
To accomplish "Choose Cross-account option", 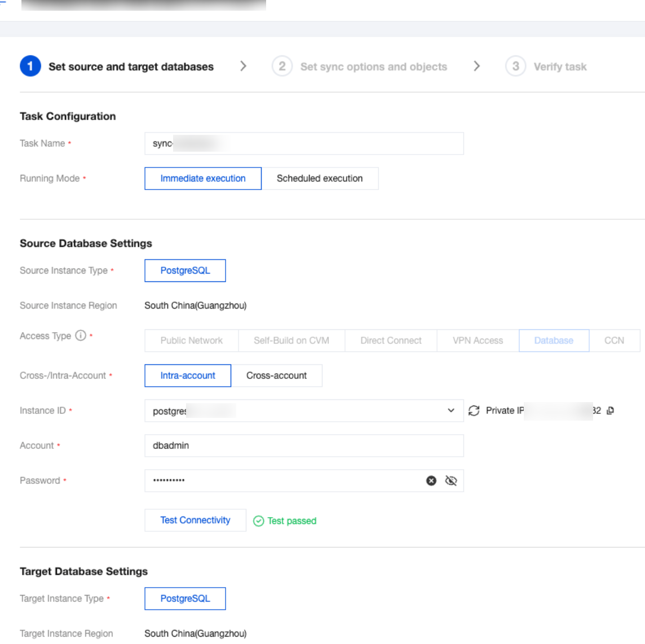I will (x=276, y=376).
